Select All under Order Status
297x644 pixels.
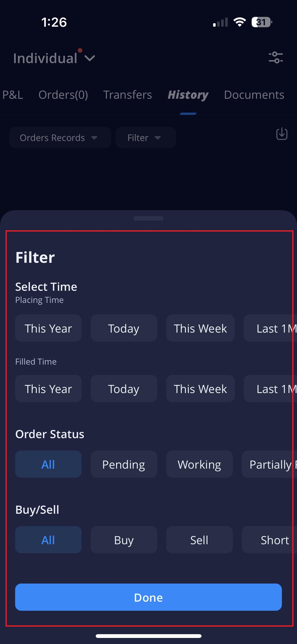[x=48, y=464]
